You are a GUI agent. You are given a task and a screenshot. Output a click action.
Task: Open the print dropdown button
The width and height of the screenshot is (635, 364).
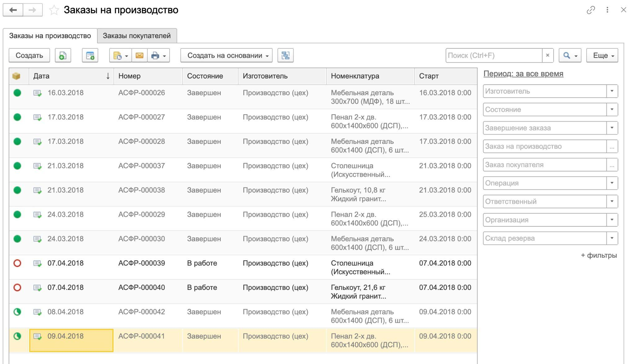[x=158, y=55]
